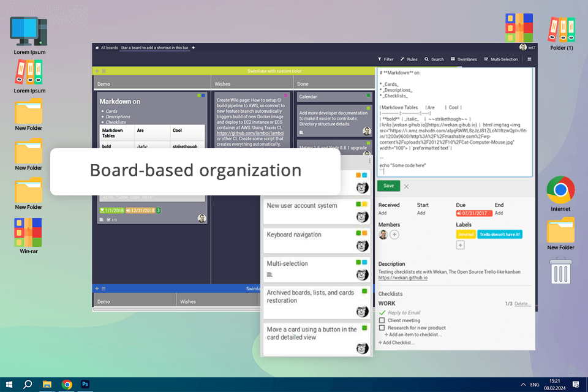Click orange label on Keyboard navigation card

click(364, 233)
